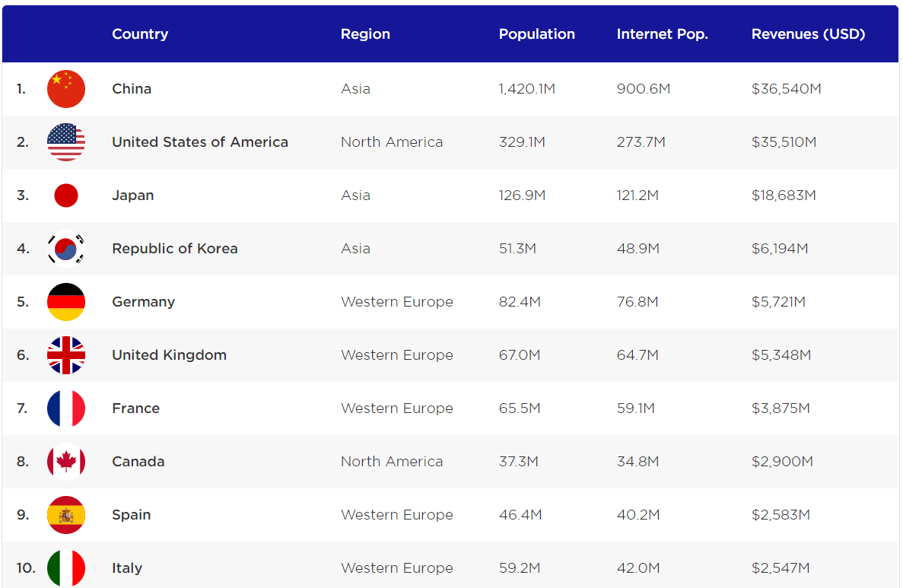Click the United States flag icon

[66, 142]
